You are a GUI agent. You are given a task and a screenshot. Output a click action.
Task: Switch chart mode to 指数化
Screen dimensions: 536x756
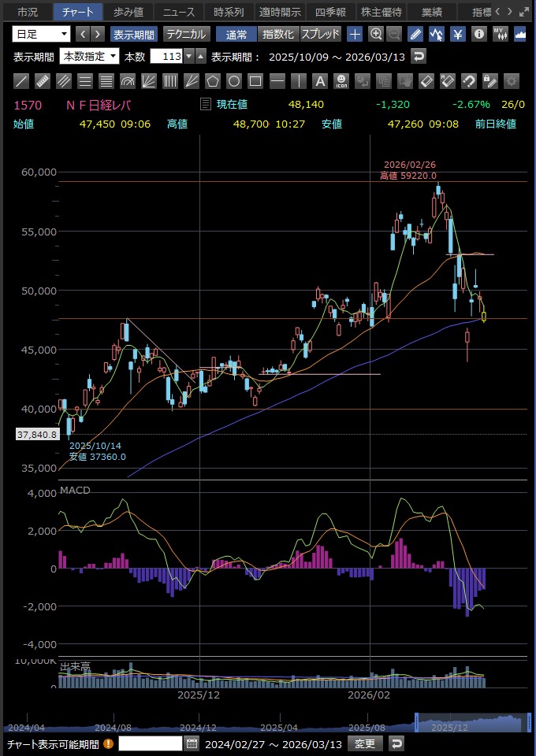[278, 34]
